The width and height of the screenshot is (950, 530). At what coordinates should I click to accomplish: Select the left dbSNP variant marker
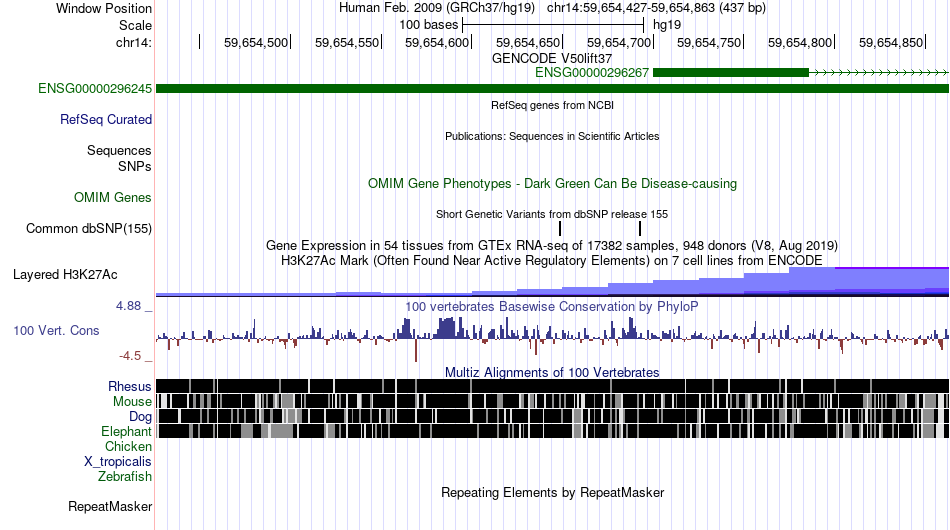click(x=560, y=228)
